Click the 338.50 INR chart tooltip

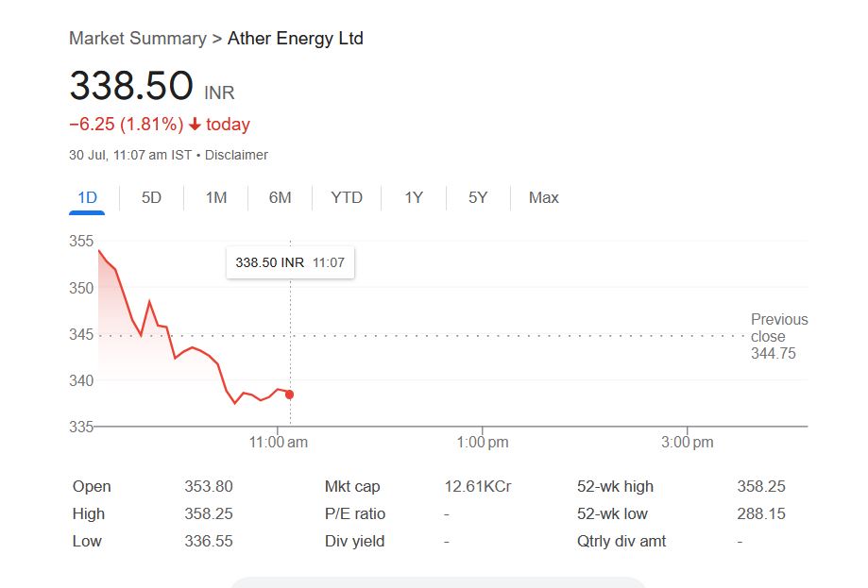tap(290, 262)
